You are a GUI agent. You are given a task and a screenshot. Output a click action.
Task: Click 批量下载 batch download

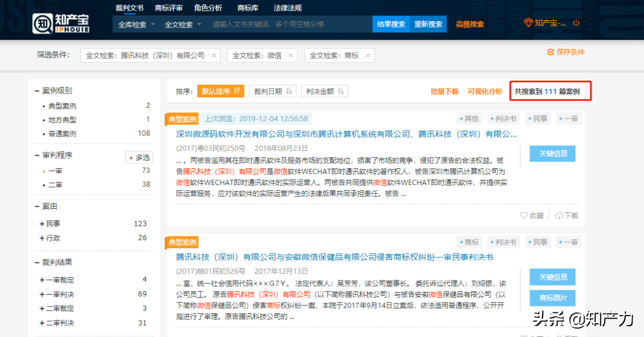coord(444,91)
